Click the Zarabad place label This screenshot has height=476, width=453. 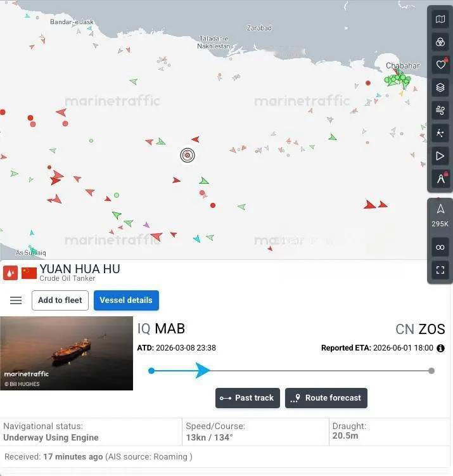[259, 28]
